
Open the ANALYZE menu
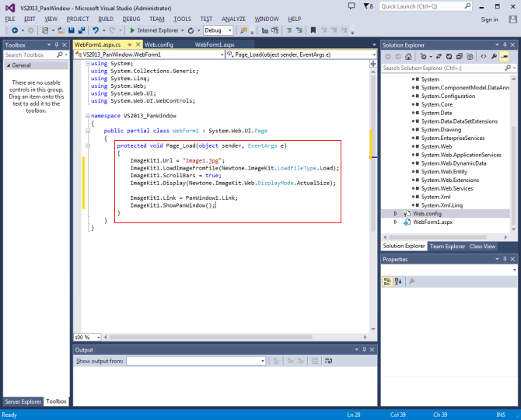[233, 19]
